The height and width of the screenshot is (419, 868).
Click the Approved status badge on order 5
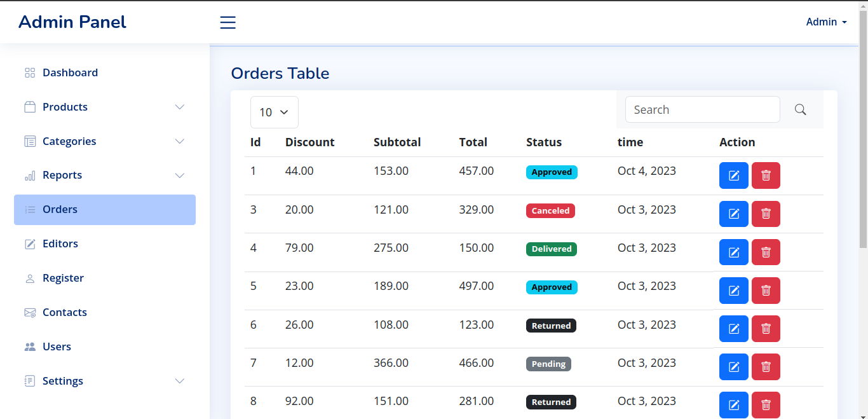(551, 287)
